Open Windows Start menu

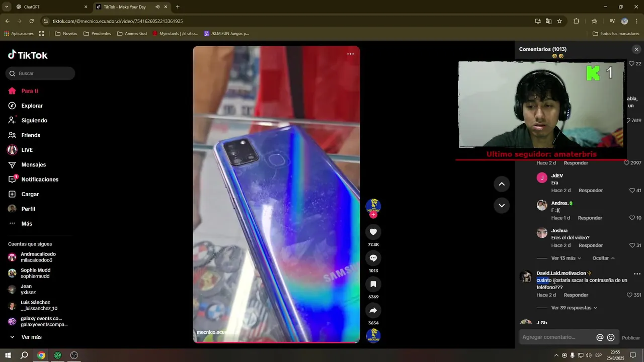pos(8,355)
